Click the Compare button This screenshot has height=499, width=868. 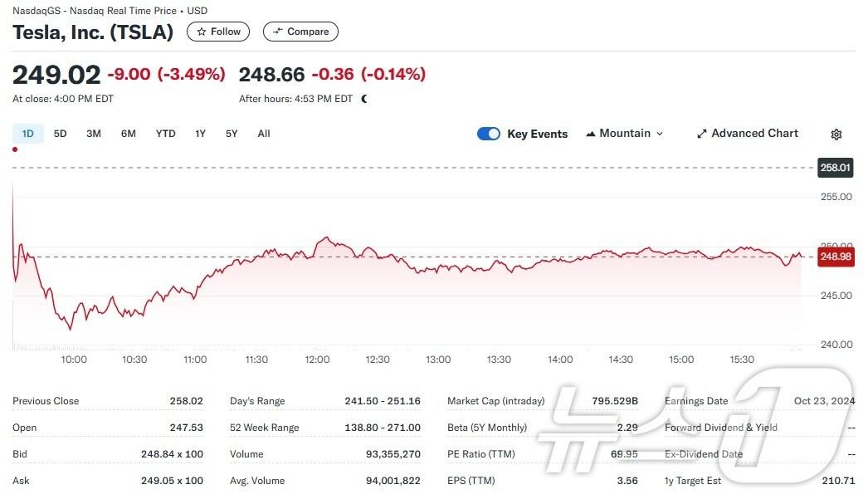300,32
